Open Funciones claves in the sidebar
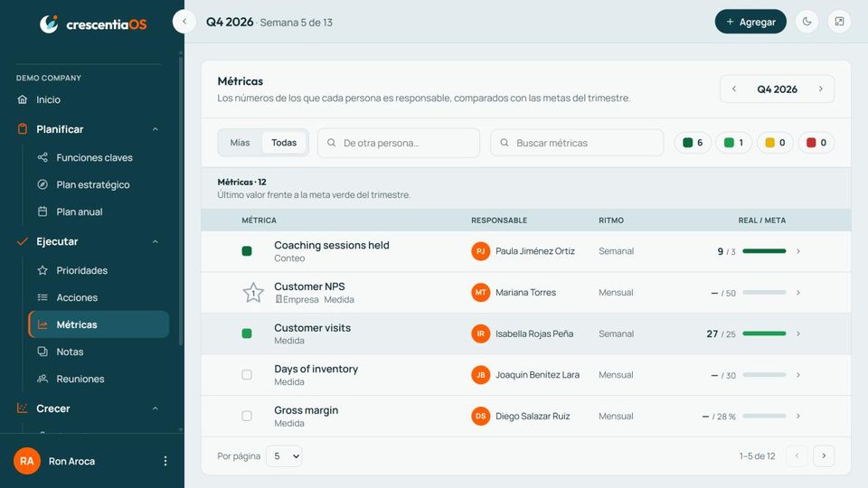This screenshot has height=488, width=868. point(99,157)
